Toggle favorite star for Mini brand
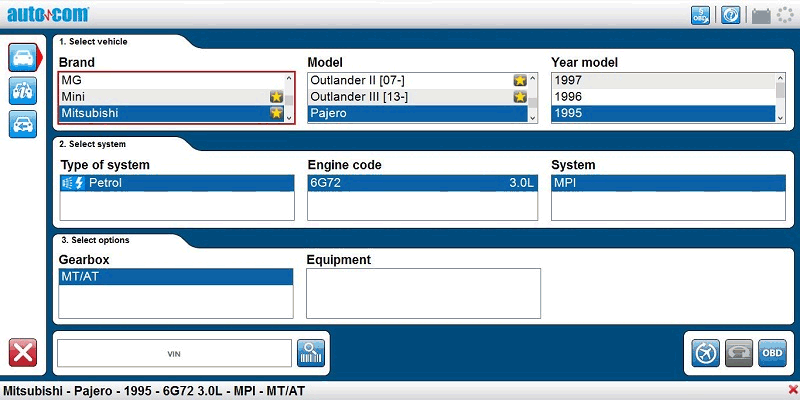Viewport: 800px width, 400px height. click(x=276, y=96)
